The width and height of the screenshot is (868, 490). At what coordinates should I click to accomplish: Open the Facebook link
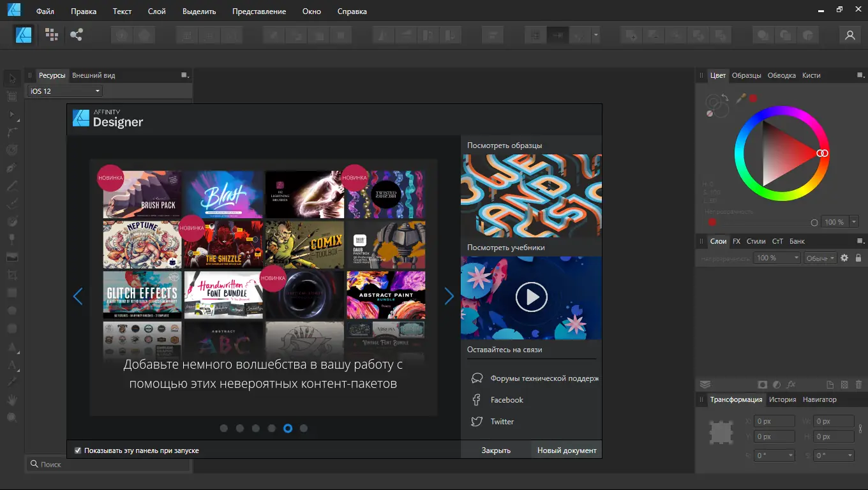coord(507,400)
